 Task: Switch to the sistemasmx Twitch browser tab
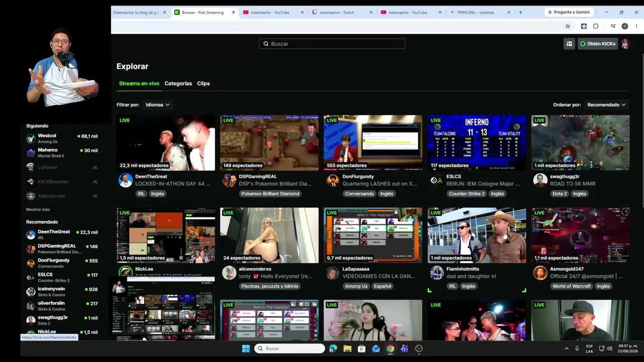pos(342,12)
